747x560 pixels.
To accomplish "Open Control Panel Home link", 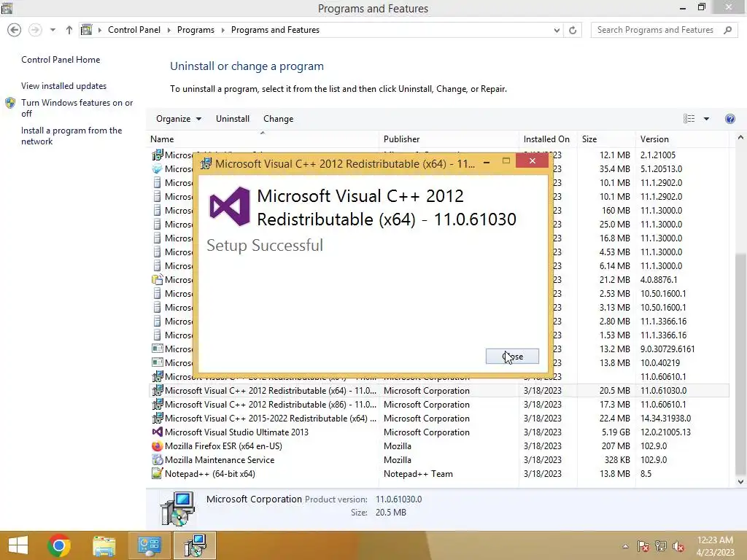I will coord(61,60).
